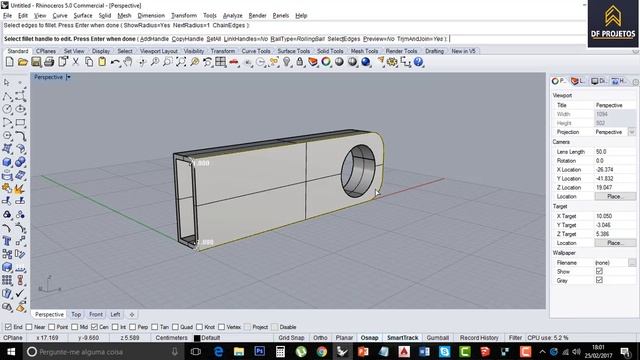Screen dimensions: 640x360
Task: Switch to the Curve Tools toolbar tab
Action: (x=256, y=51)
